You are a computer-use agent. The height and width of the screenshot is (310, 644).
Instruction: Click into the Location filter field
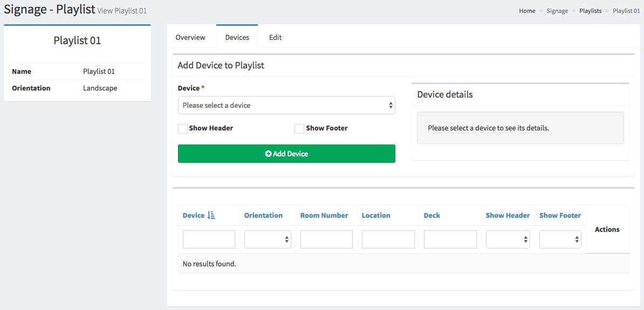388,239
